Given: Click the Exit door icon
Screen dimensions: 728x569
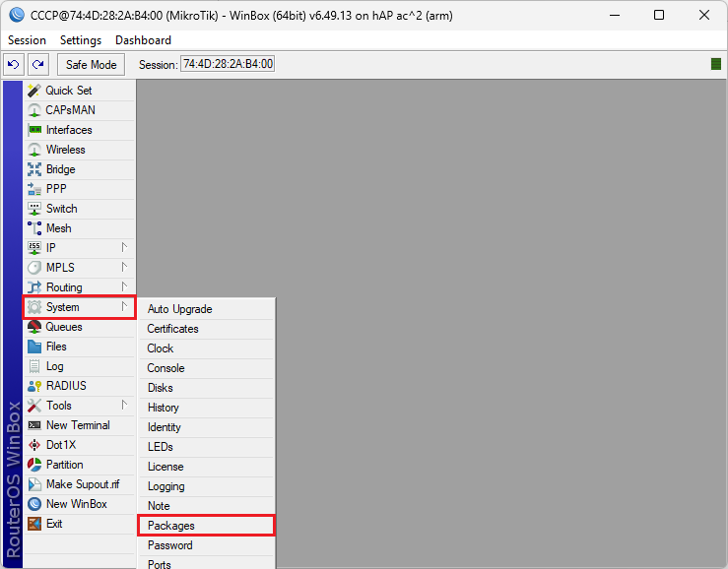Looking at the screenshot, I should click(x=34, y=524).
